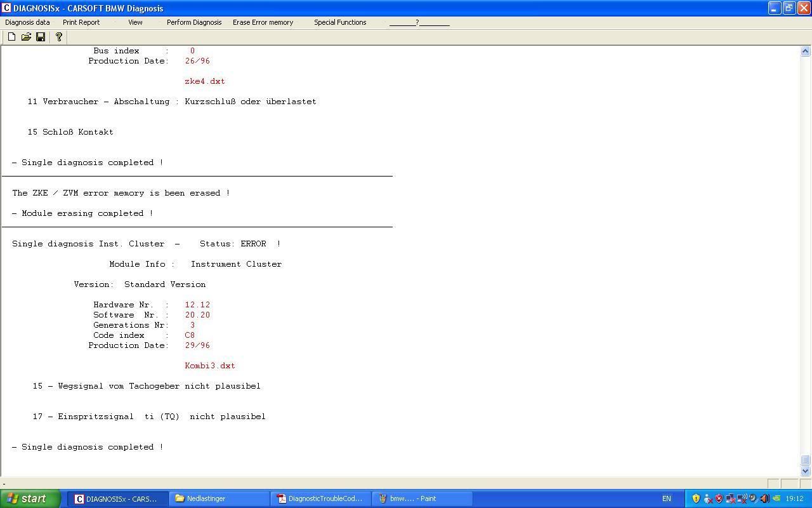Image resolution: width=812 pixels, height=508 pixels.
Task: Click the Windows Start button
Action: tap(30, 498)
